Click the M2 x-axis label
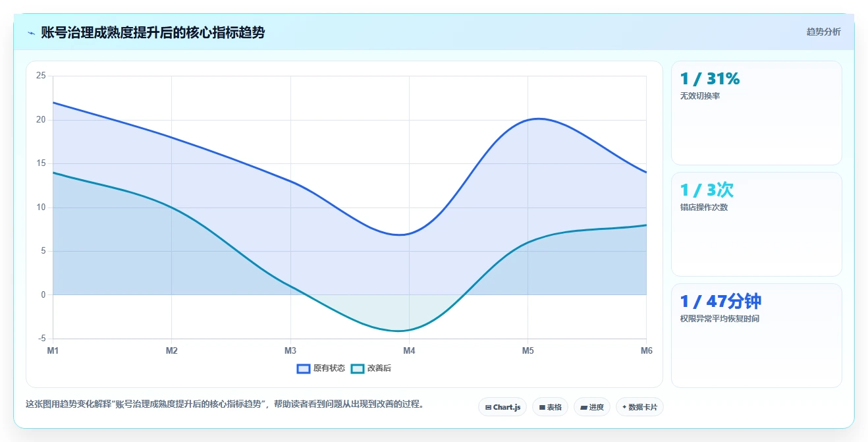 coord(172,351)
